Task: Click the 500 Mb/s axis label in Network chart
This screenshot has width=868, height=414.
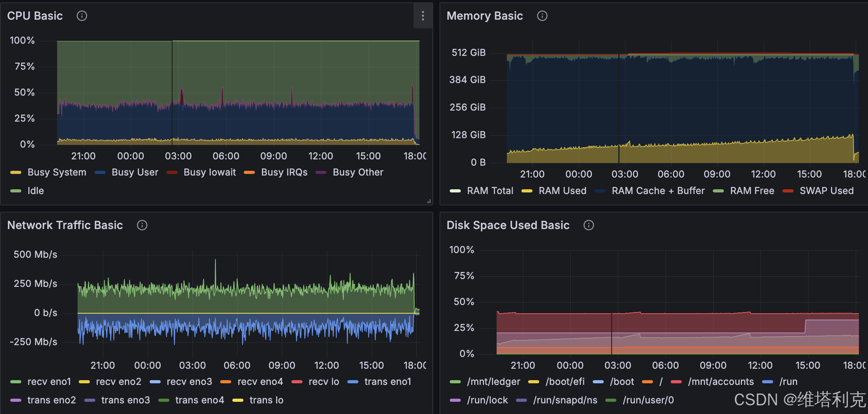Action: [35, 254]
